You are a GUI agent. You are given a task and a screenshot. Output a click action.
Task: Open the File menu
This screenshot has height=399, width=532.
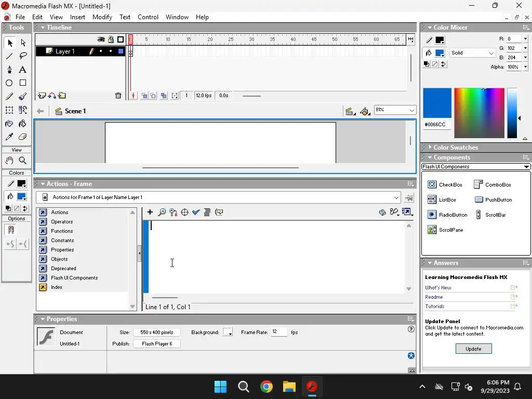click(x=20, y=17)
